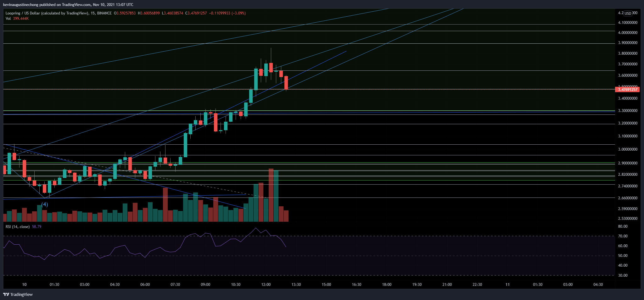This screenshot has height=300, width=644.
Task: Click the RSI (14, close) indicator label
Action: pos(18,227)
